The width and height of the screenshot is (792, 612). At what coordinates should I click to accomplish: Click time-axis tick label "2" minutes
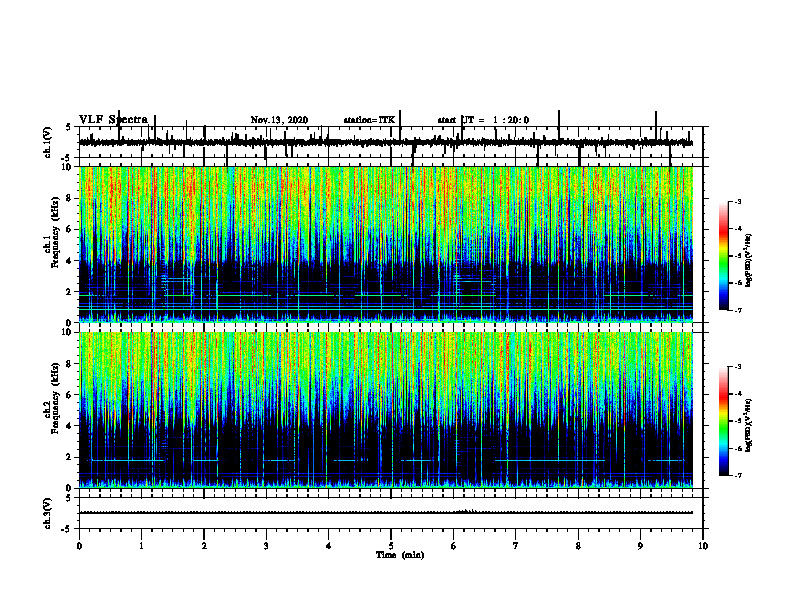[204, 546]
